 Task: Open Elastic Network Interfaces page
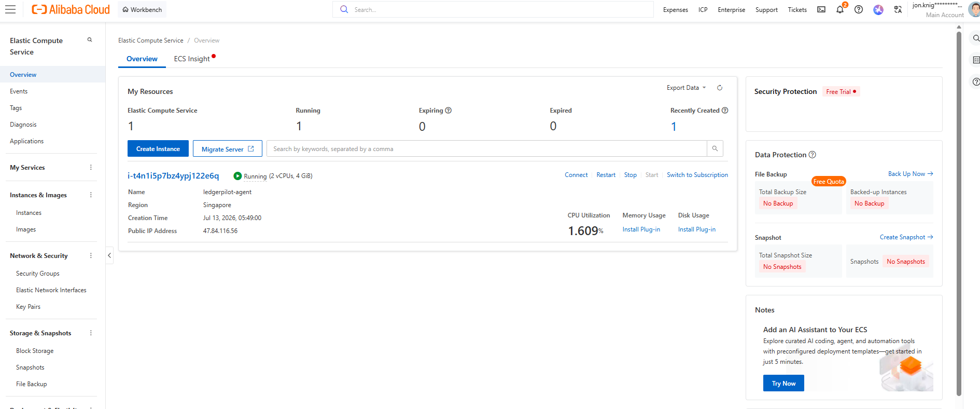[51, 290]
